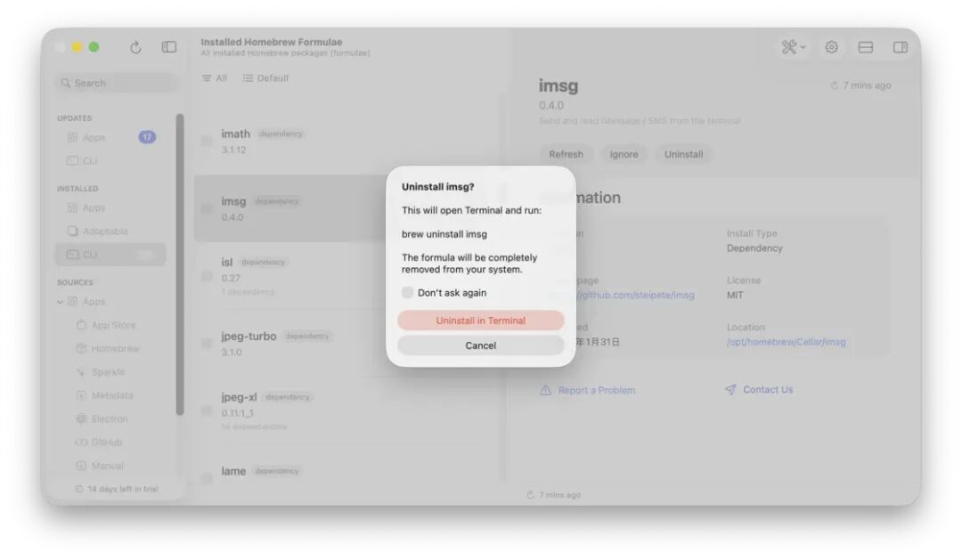Screen dimensions: 962x560
Task: Open Adoptable in sidebar
Action: point(110,231)
